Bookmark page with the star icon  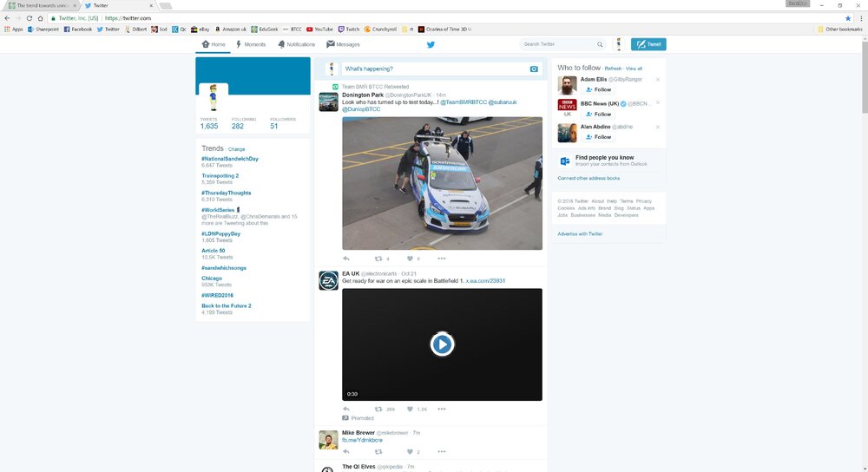[x=847, y=18]
